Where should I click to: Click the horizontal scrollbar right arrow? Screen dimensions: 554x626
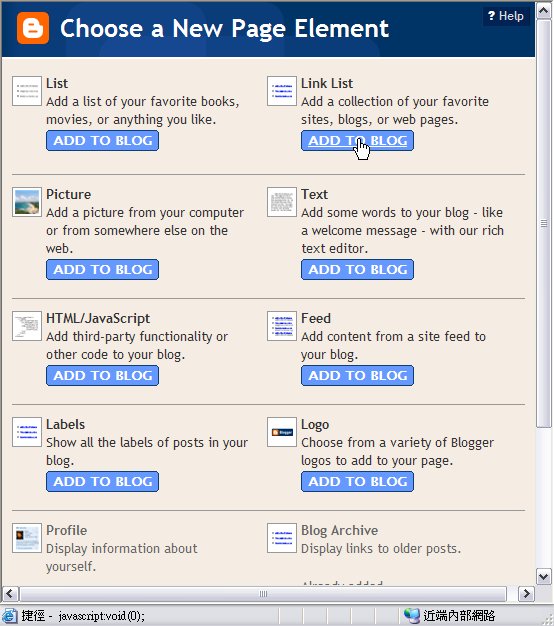[x=526, y=594]
